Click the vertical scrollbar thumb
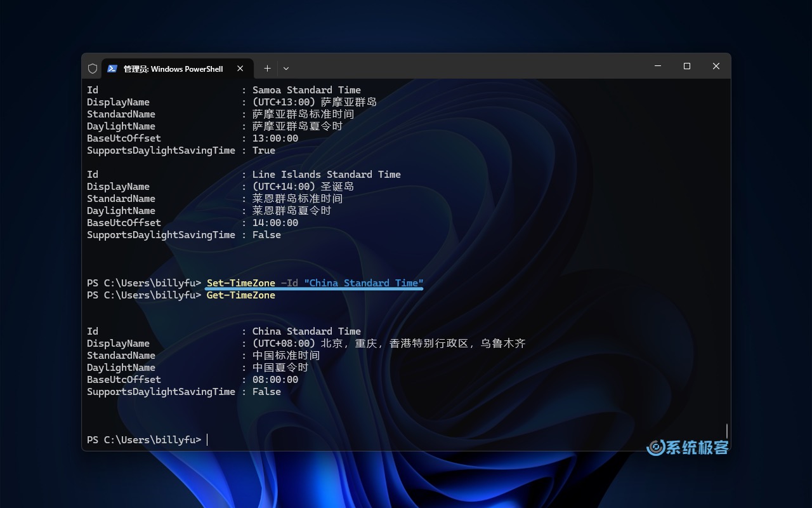Screen dimensions: 812x508 pyautogui.click(x=727, y=431)
